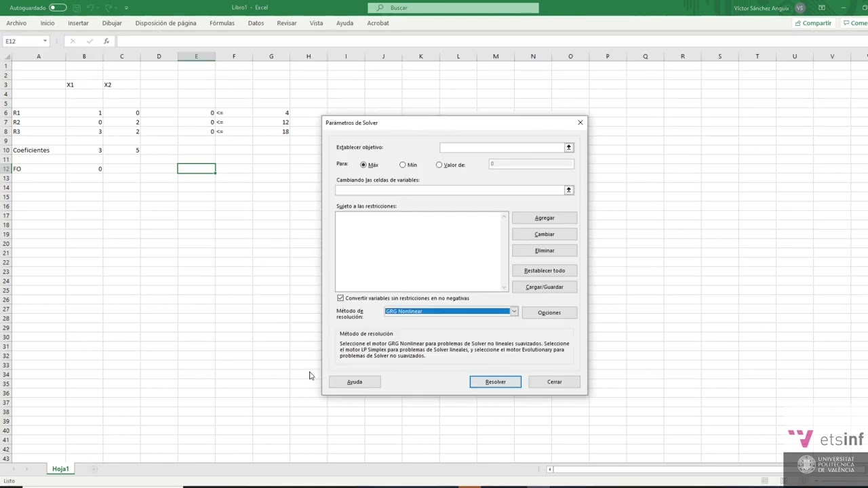This screenshot has width=868, height=488.
Task: Open the Acrobat tab
Action: [378, 23]
